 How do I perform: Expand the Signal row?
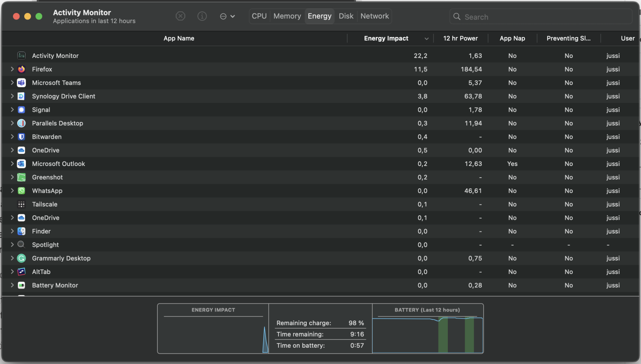tap(12, 110)
